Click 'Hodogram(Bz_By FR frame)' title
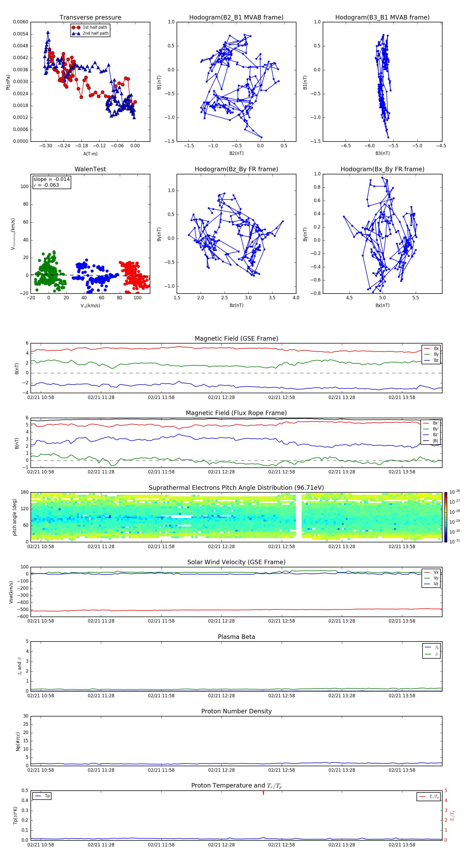The height and width of the screenshot is (868, 473). point(236,169)
